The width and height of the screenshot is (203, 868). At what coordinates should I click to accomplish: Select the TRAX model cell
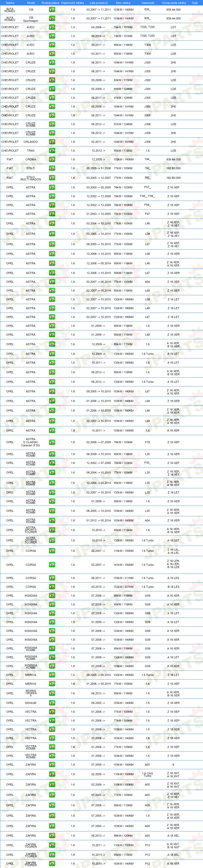31,151
